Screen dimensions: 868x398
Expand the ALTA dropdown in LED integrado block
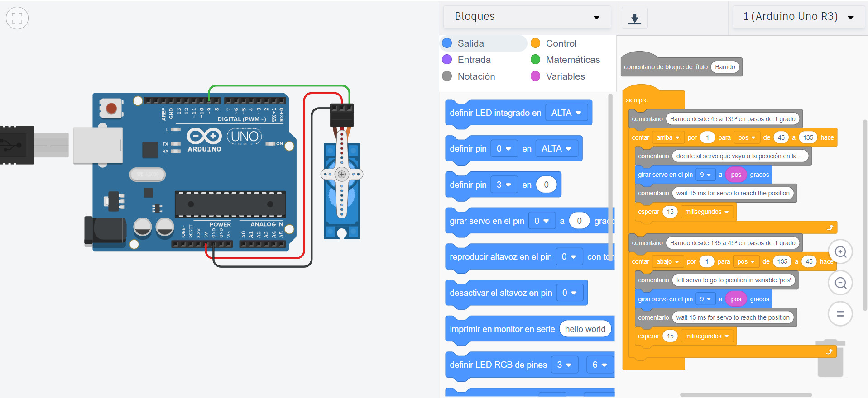click(x=566, y=113)
